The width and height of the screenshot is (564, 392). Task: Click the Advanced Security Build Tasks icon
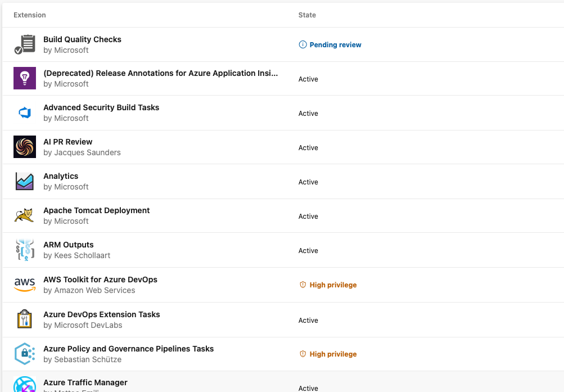click(x=24, y=112)
